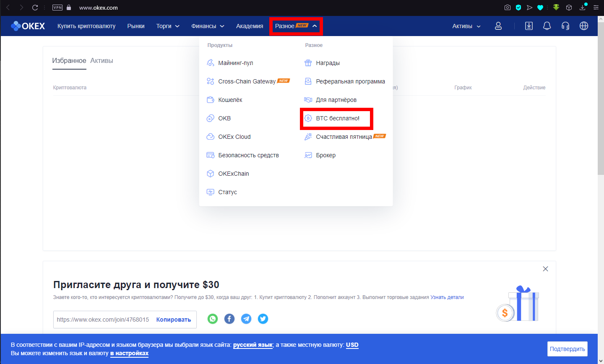Open the cube extensions icon
The height and width of the screenshot is (364, 604).
tap(569, 8)
